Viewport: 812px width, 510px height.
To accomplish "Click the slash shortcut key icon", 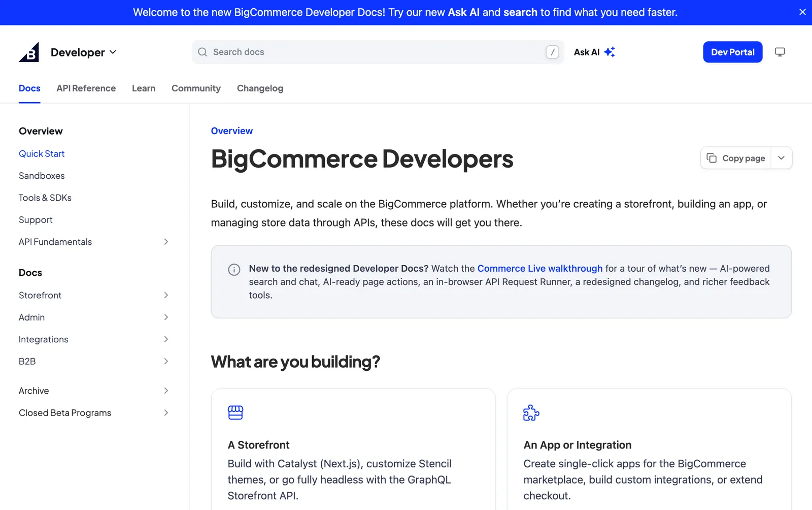I will click(x=552, y=52).
